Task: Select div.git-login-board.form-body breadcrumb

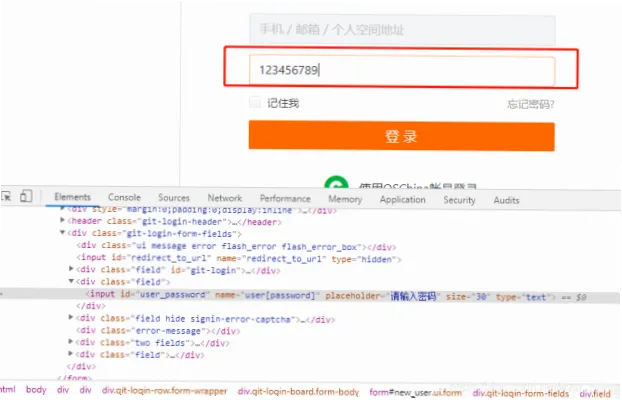Action: click(x=298, y=392)
